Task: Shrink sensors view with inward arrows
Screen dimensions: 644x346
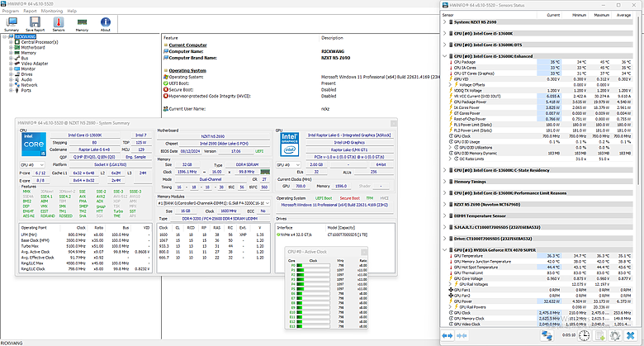Action: click(462, 336)
